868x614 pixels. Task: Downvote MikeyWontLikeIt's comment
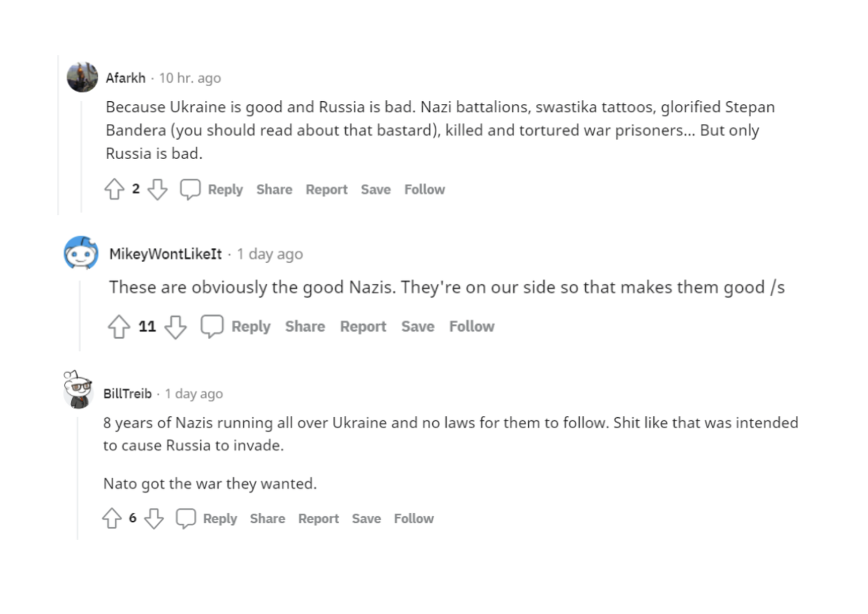(175, 326)
